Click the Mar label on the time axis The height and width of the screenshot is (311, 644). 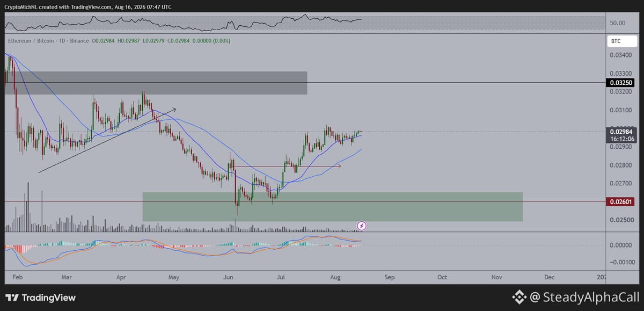[67, 278]
